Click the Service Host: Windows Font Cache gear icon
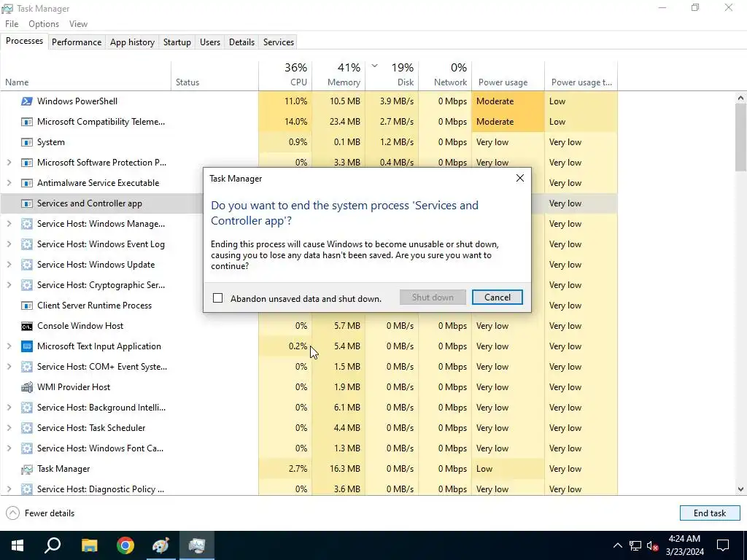The width and height of the screenshot is (747, 560). 27,448
